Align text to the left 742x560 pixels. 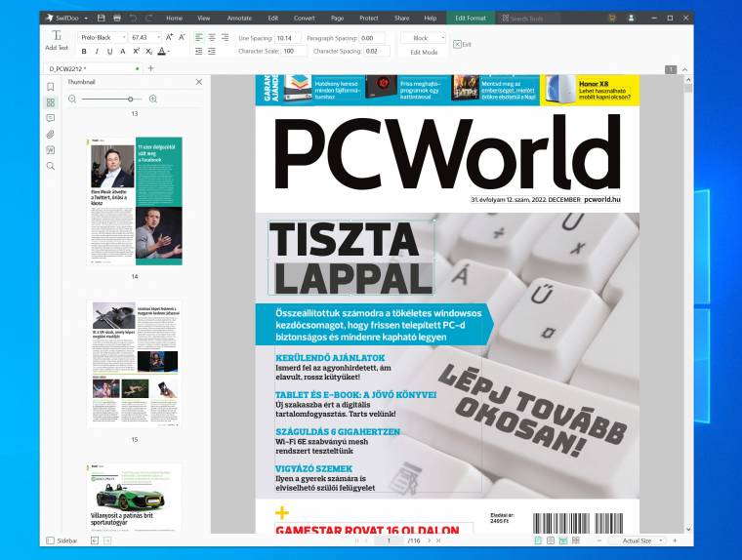(x=199, y=37)
